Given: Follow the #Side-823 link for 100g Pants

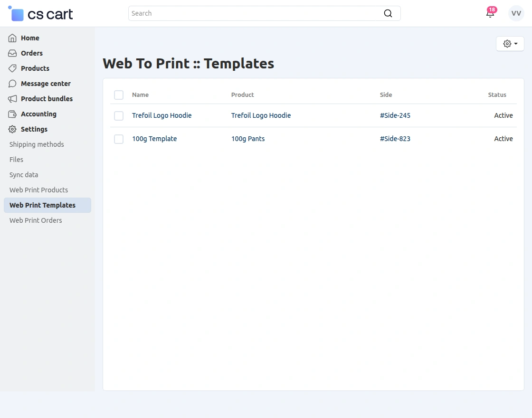Looking at the screenshot, I should [x=395, y=139].
